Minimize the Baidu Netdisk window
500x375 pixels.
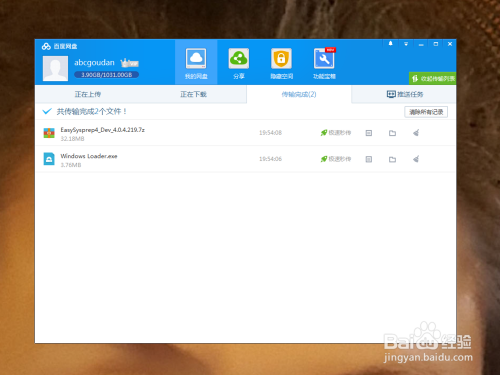coord(421,44)
